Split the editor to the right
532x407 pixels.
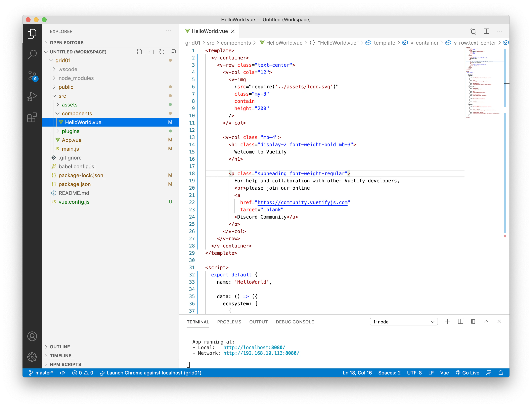pos(486,31)
